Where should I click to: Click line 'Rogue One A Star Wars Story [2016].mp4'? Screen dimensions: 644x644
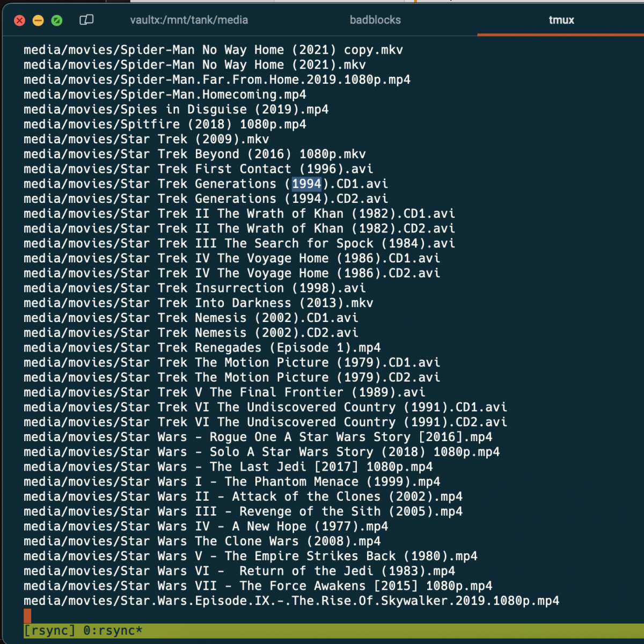[258, 437]
